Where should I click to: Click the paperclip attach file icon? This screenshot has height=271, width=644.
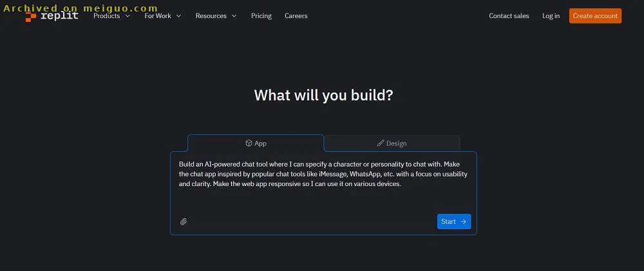[x=184, y=221]
